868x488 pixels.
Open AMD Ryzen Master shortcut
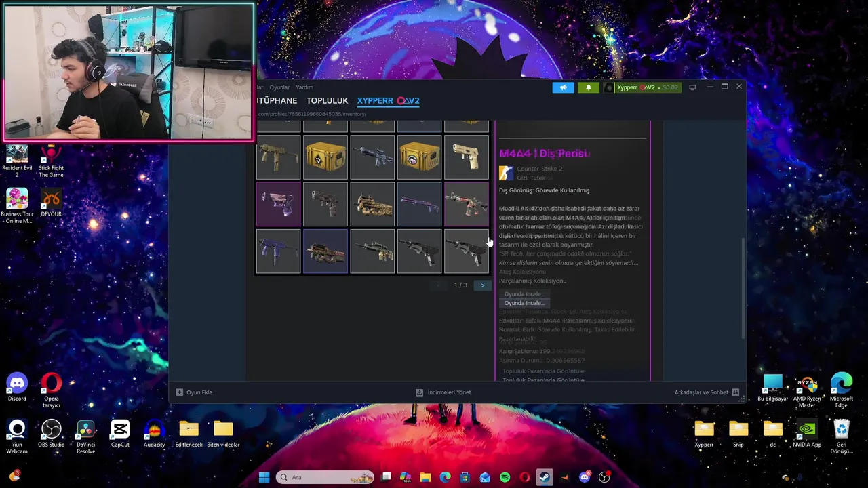pos(807,390)
